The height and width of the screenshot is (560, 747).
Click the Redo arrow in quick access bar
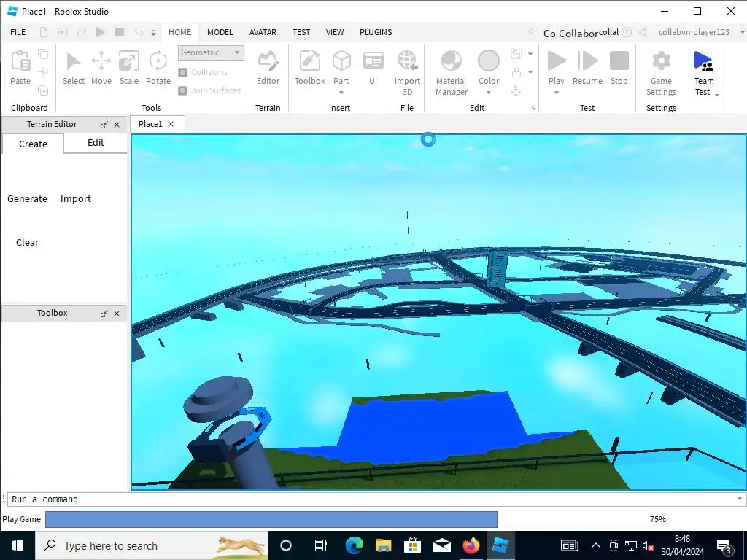82,32
